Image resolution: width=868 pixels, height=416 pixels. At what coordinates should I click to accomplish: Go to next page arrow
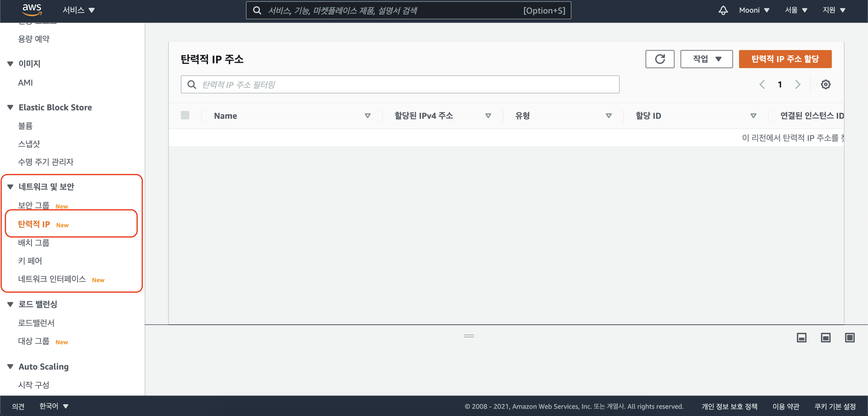pyautogui.click(x=797, y=84)
